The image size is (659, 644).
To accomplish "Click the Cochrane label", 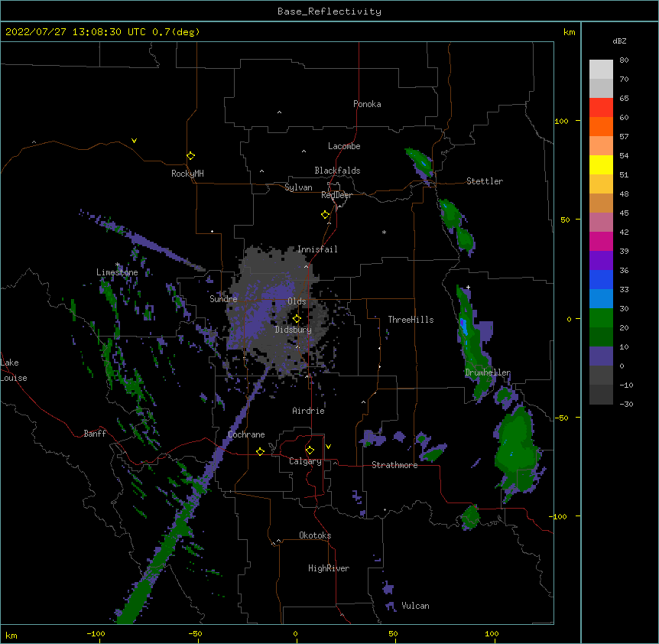I will (x=246, y=434).
